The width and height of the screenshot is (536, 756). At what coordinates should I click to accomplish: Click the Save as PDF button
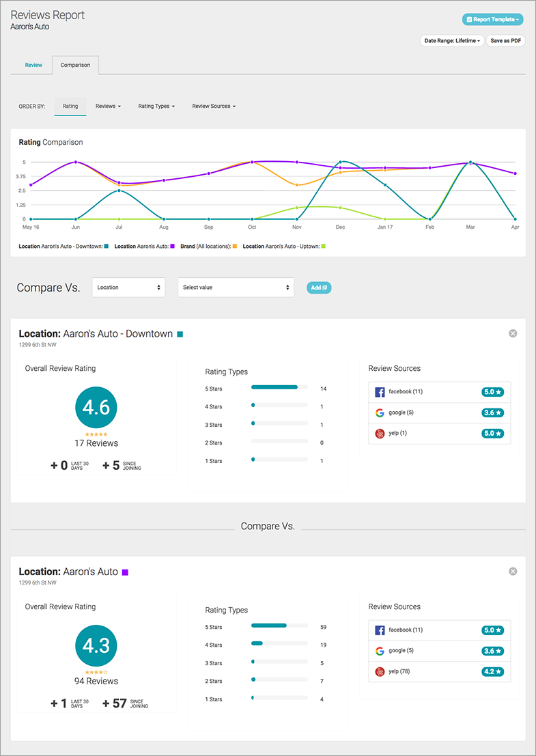coord(506,41)
